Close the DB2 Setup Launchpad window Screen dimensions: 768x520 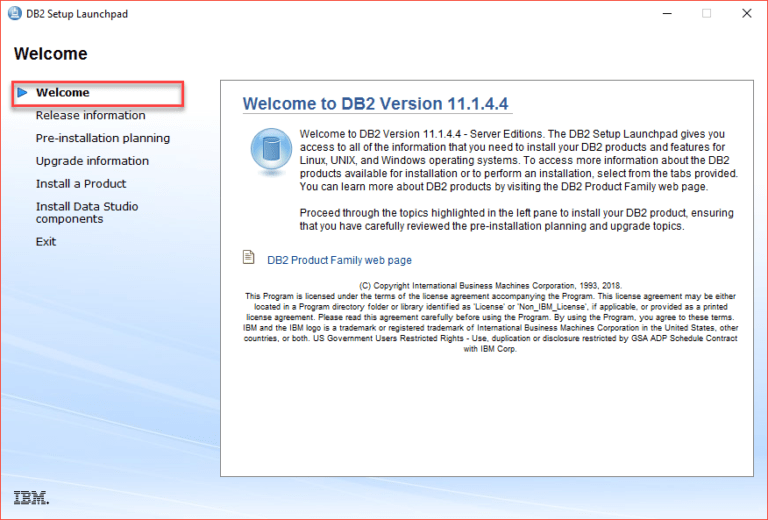(746, 14)
